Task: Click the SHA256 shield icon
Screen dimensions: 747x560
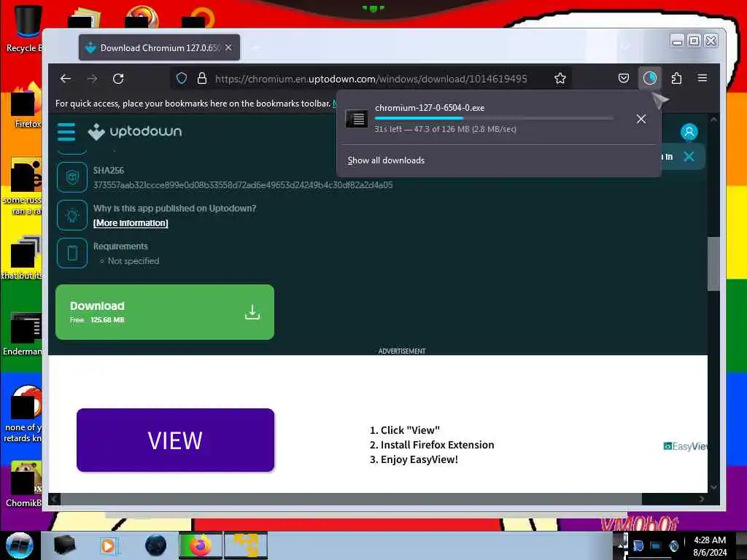Action: tap(72, 177)
